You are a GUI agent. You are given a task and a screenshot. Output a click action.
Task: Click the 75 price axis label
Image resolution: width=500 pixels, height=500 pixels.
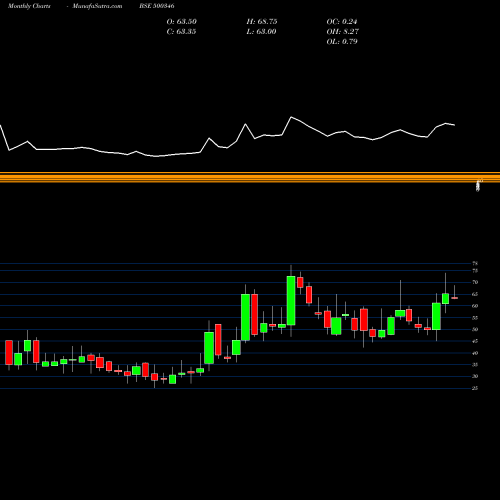click(475, 271)
